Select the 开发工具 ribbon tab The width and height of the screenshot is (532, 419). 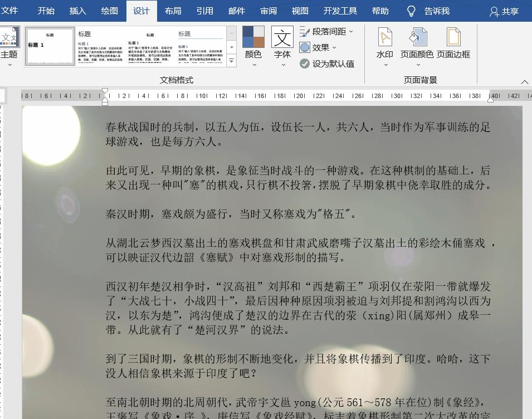[x=340, y=10]
